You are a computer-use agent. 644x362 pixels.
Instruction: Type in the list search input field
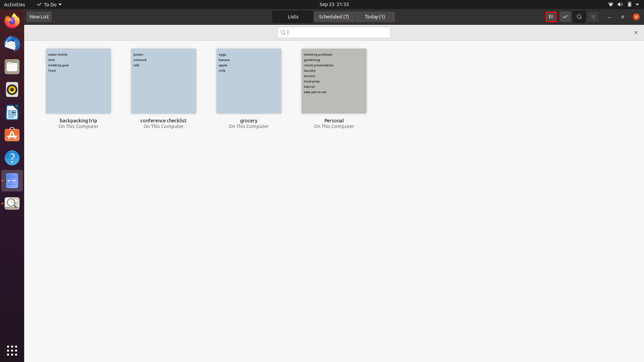click(x=337, y=33)
